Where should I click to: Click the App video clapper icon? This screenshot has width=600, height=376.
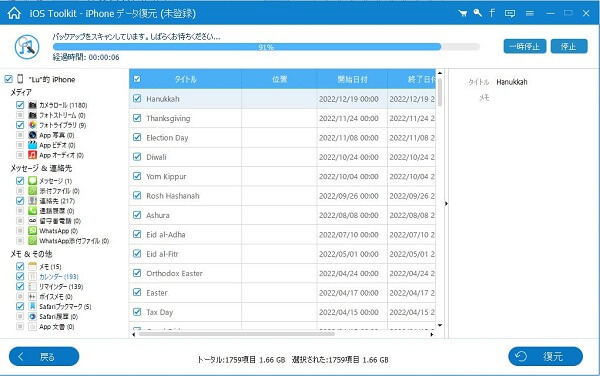click(33, 145)
